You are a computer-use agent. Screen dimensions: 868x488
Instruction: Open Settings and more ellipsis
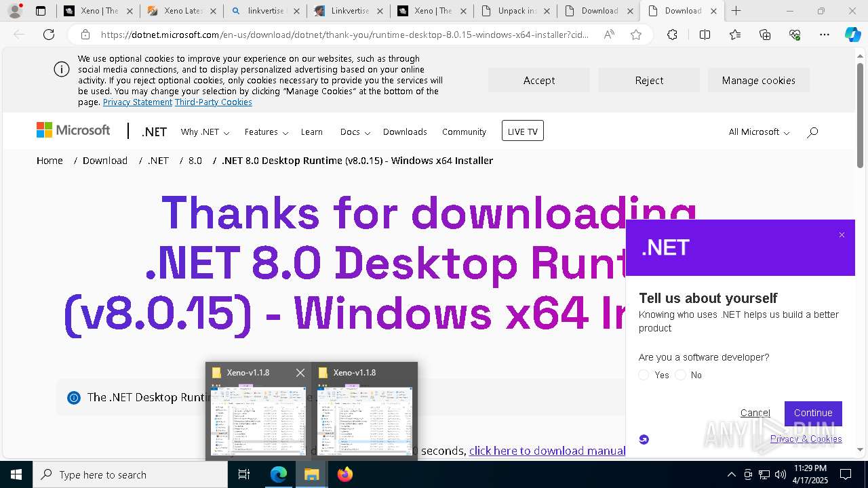(825, 35)
